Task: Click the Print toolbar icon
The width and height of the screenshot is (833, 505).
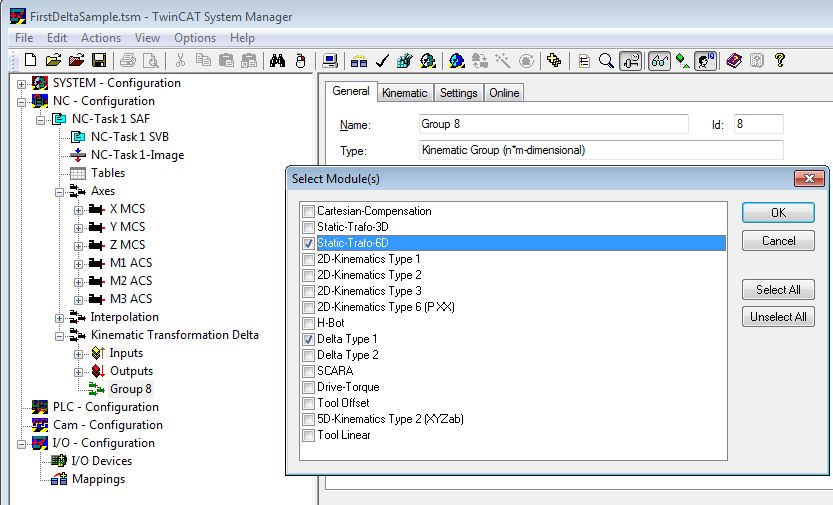Action: point(128,61)
